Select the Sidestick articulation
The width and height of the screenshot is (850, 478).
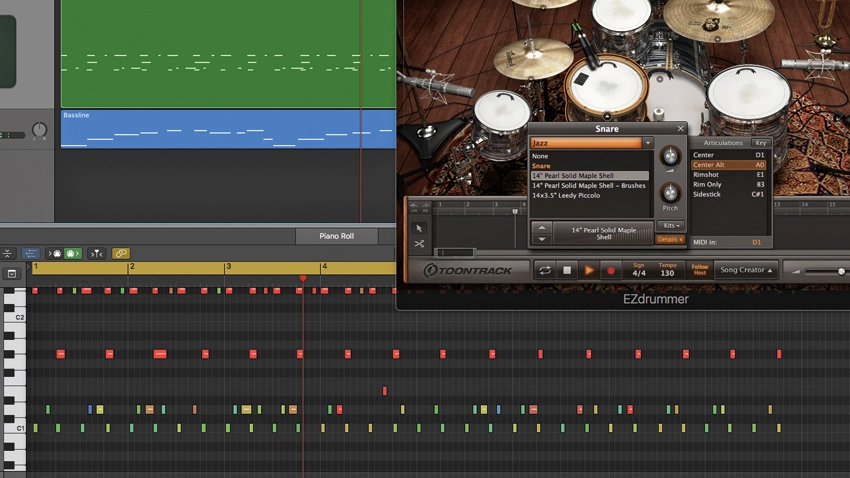tap(728, 194)
